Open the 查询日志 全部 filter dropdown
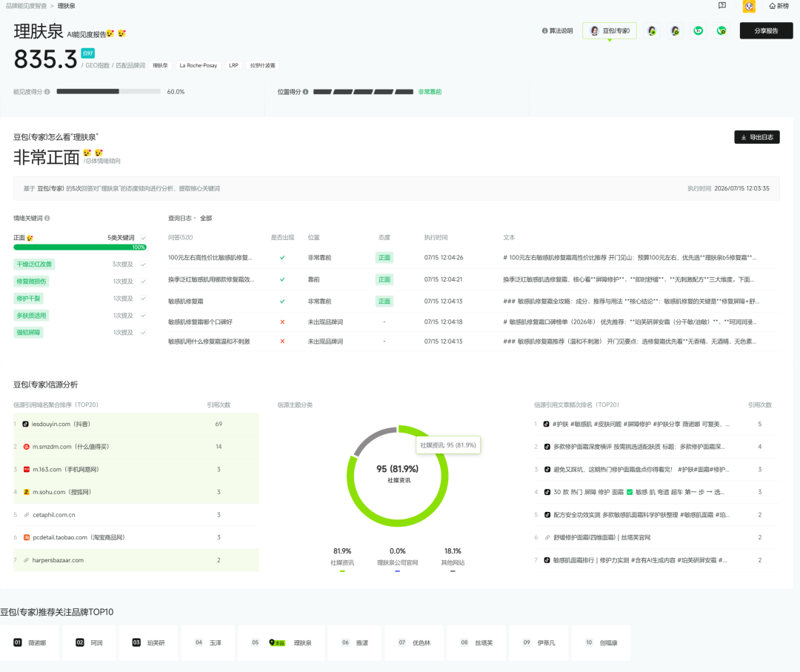The width and height of the screenshot is (800, 672). (x=206, y=218)
